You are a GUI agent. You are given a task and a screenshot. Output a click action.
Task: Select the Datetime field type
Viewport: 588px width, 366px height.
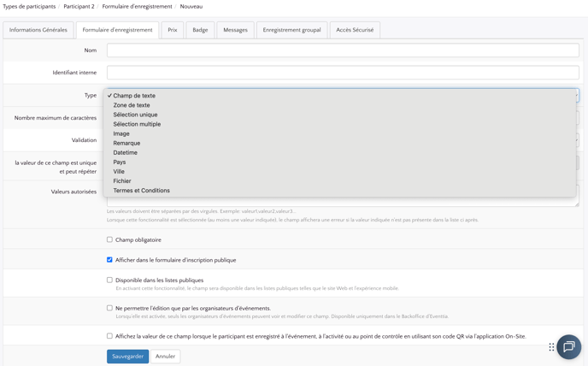125,152
